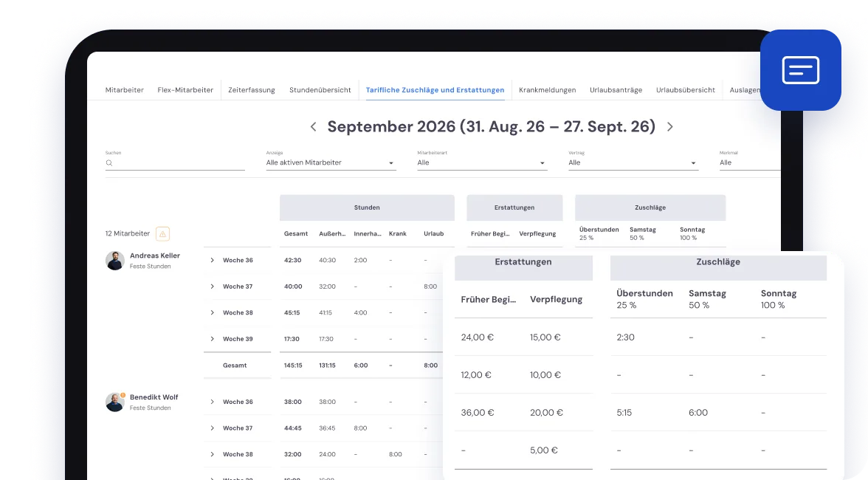
Task: Click the 20,00 € Verpflegung amount
Action: point(546,413)
